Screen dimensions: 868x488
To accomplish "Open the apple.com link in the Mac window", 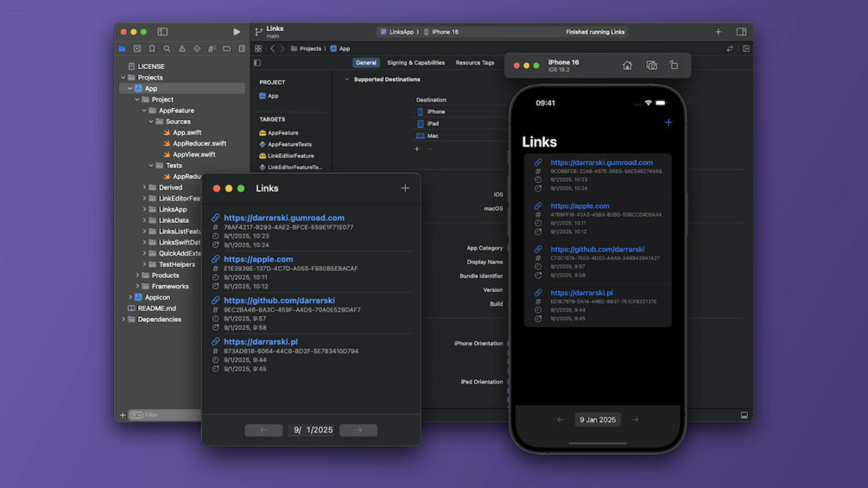I will point(258,259).
